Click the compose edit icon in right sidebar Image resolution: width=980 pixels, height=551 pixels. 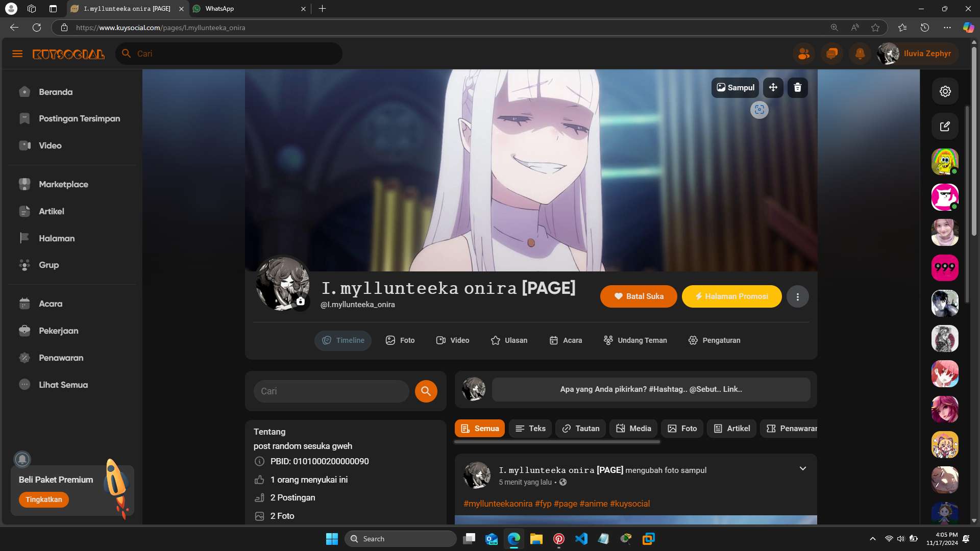pyautogui.click(x=945, y=126)
